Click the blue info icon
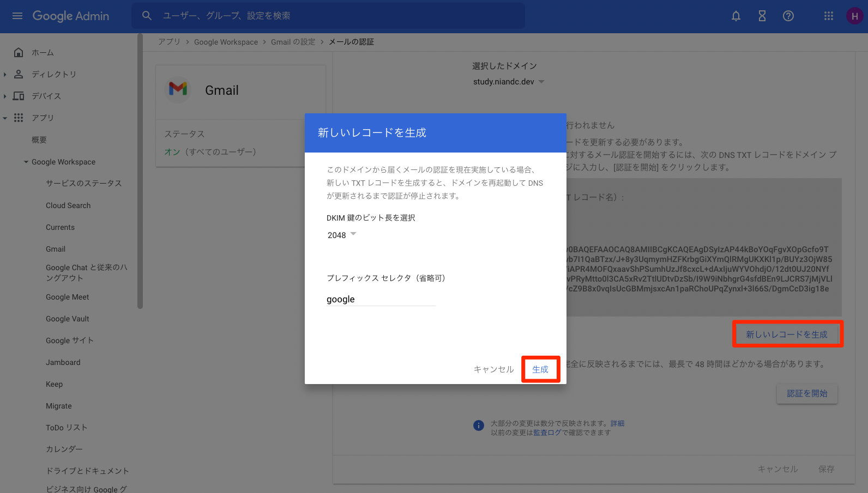The image size is (868, 493). 479,425
